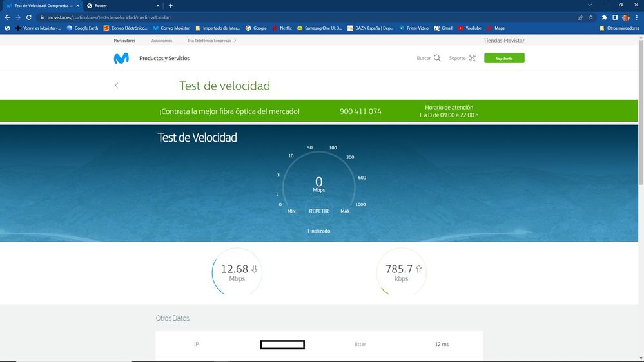Click the green Soy cliente button
The height and width of the screenshot is (362, 644).
click(x=504, y=58)
